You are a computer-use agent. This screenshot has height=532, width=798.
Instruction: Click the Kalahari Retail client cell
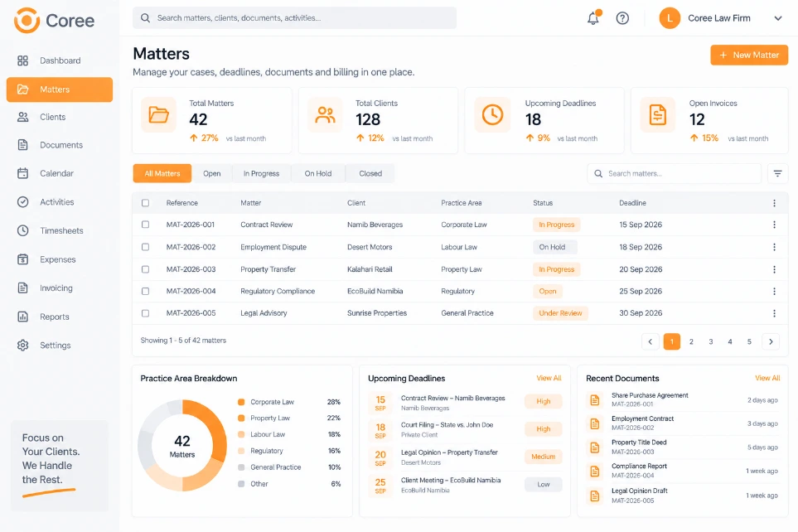tap(370, 269)
